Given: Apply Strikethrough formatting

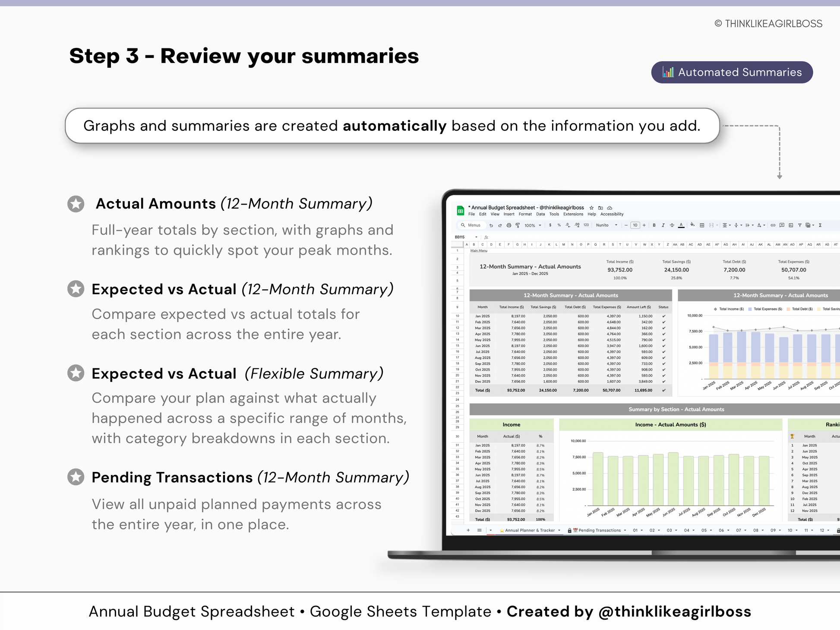Looking at the screenshot, I should (x=672, y=225).
